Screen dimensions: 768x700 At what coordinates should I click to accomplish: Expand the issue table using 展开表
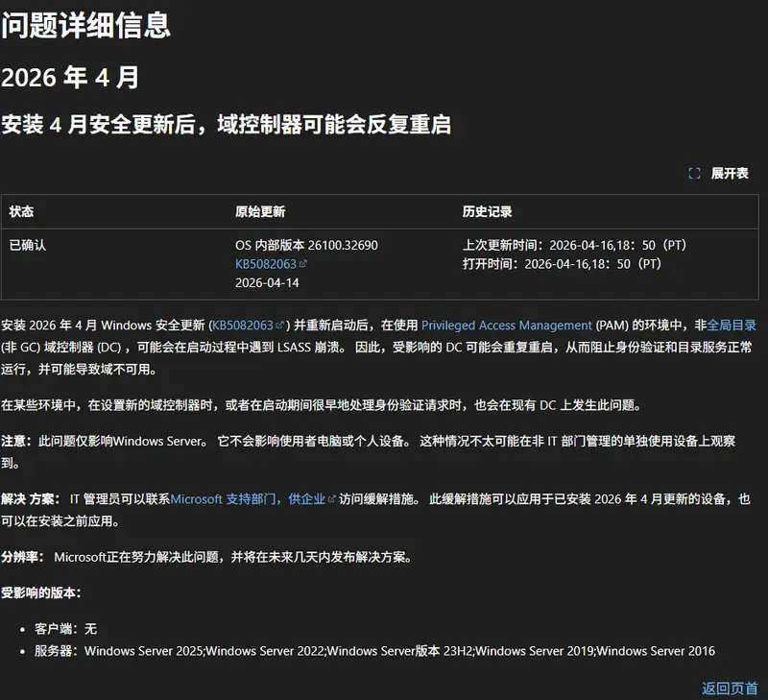tap(732, 174)
